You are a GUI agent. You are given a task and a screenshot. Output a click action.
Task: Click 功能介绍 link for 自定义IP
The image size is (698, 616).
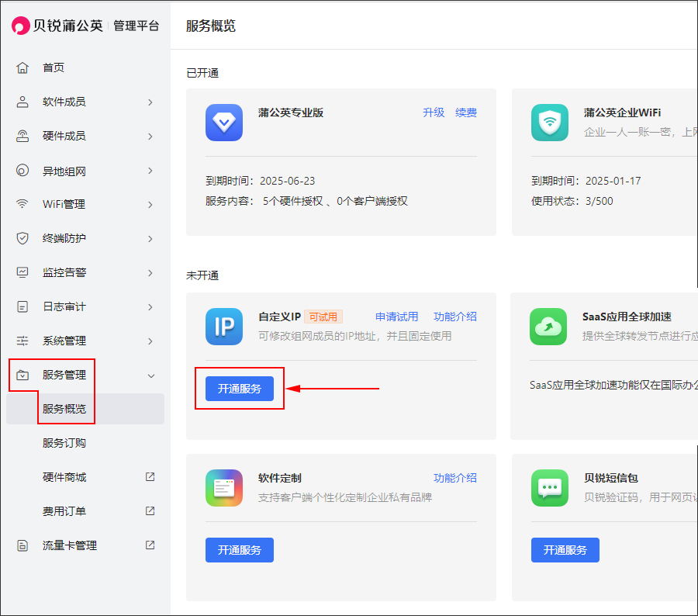(455, 317)
